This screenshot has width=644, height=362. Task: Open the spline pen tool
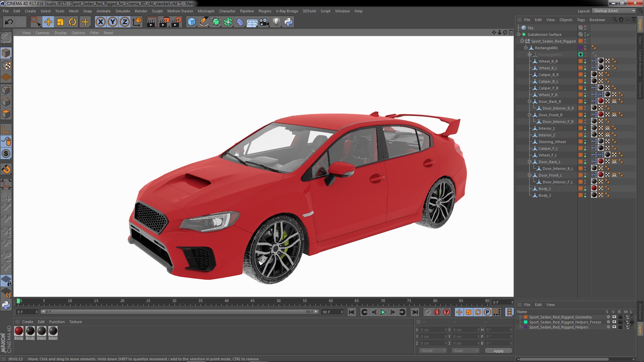(x=204, y=22)
